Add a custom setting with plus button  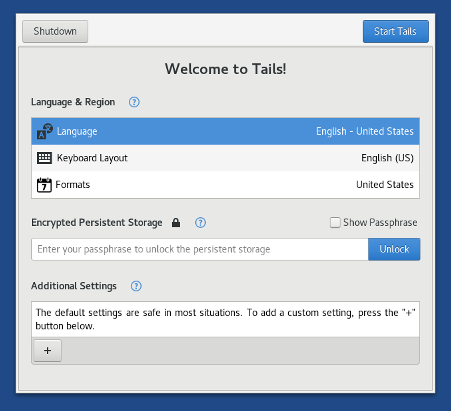pos(48,350)
